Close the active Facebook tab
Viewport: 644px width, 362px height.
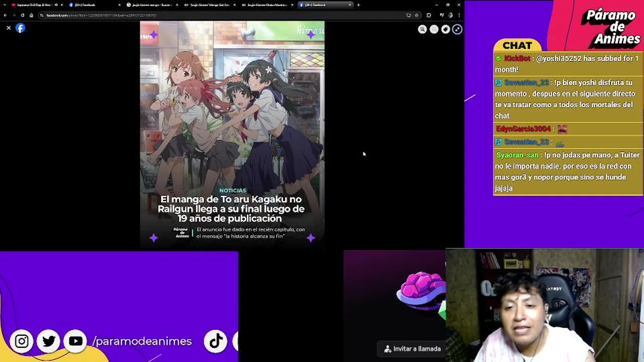pos(350,5)
